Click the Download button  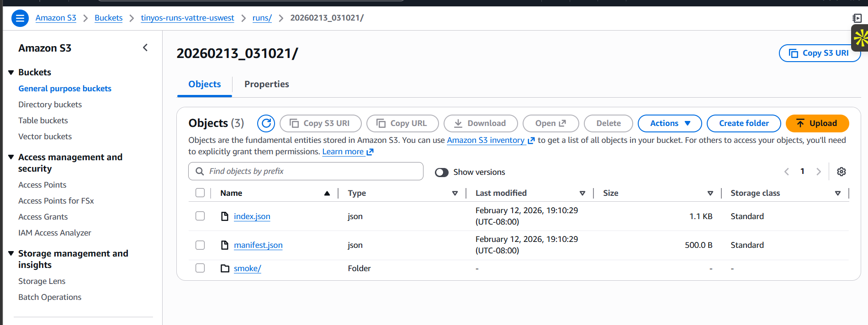pyautogui.click(x=481, y=123)
